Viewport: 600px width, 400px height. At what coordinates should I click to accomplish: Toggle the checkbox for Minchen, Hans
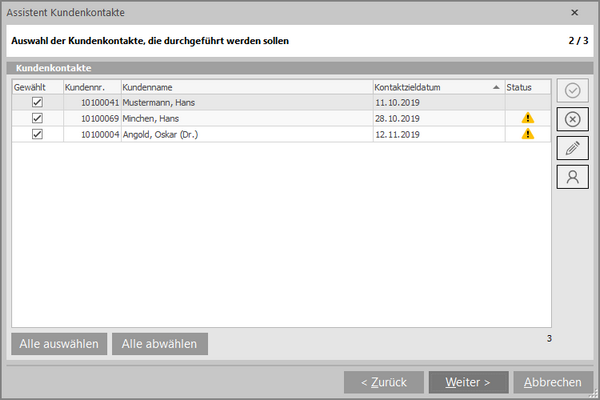pos(37,118)
